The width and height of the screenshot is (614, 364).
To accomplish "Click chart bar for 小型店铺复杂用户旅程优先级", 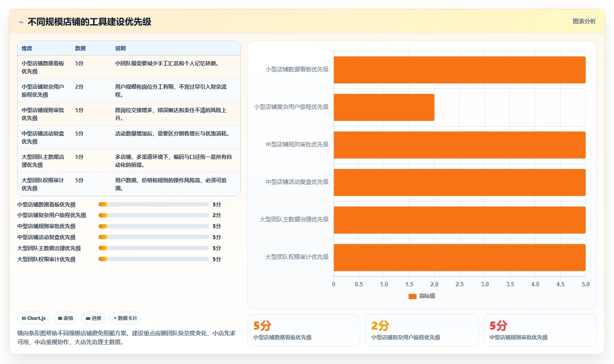I will pos(384,107).
